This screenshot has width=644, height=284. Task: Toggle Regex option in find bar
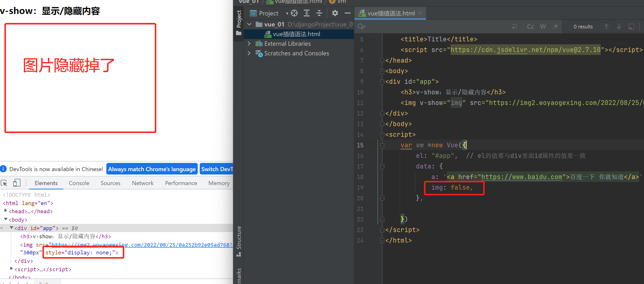tap(555, 26)
